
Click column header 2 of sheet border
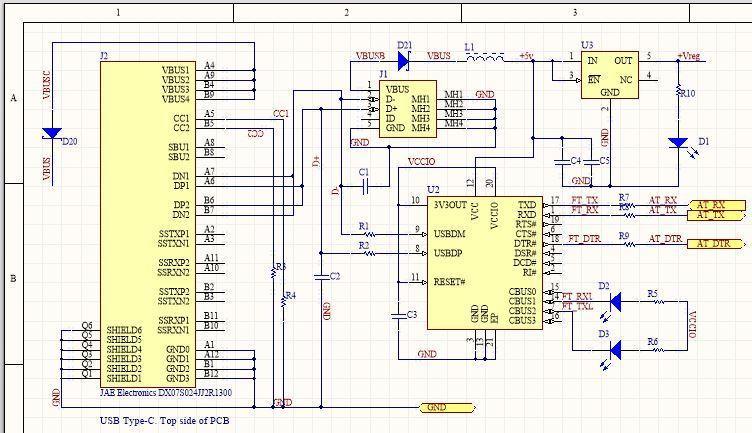click(x=347, y=13)
